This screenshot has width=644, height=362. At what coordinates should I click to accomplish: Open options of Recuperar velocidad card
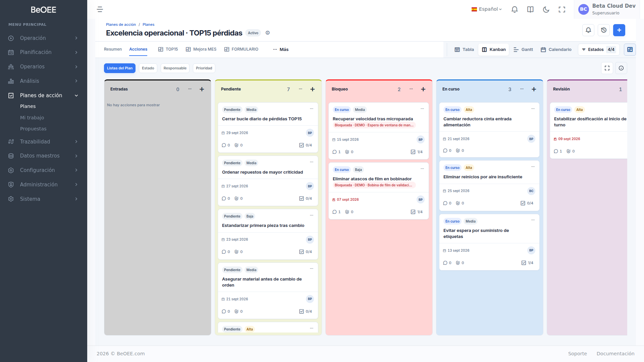pyautogui.click(x=422, y=109)
